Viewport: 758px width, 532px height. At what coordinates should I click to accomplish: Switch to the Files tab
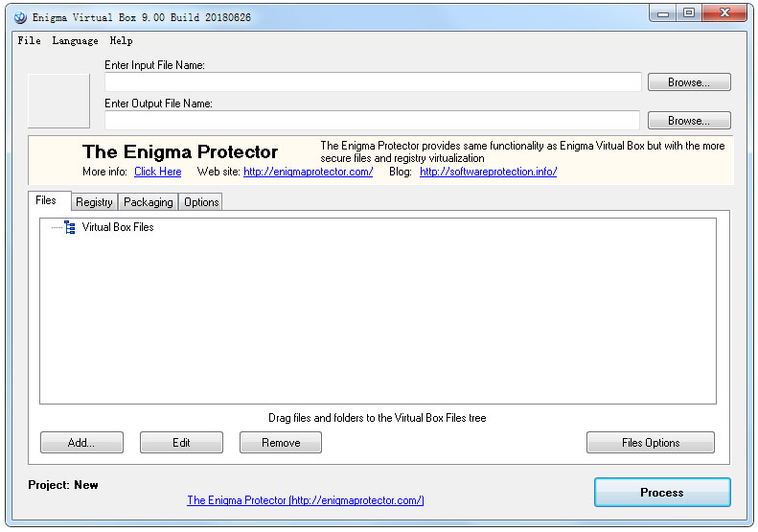49,200
